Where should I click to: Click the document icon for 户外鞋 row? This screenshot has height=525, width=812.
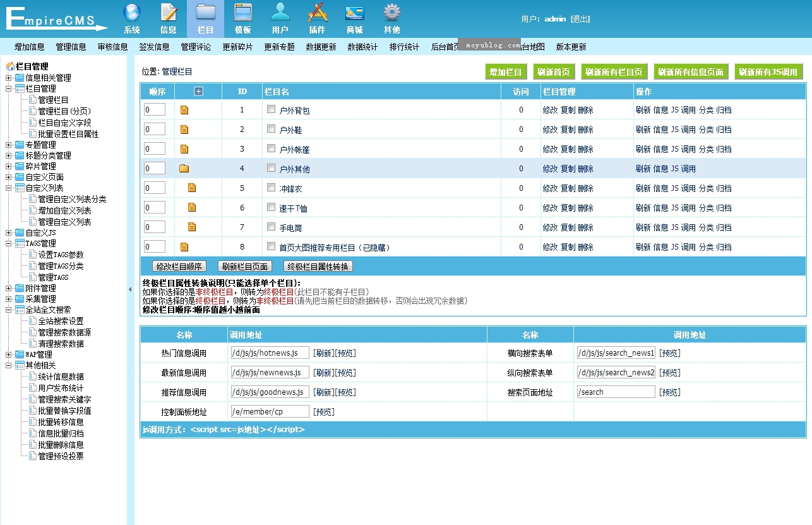point(184,130)
